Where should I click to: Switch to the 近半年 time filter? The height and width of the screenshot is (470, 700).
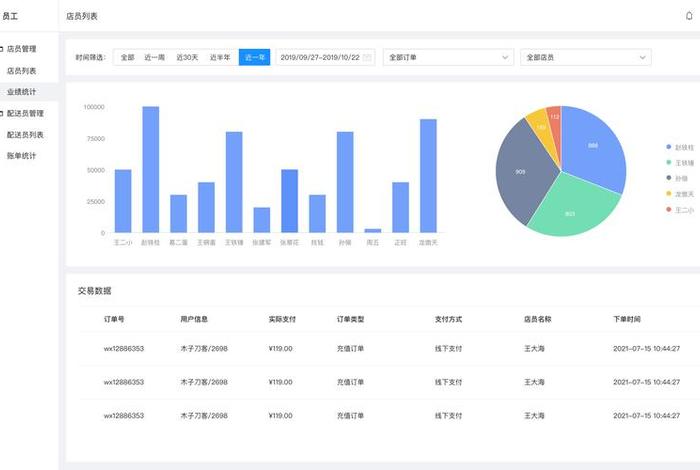click(x=220, y=58)
